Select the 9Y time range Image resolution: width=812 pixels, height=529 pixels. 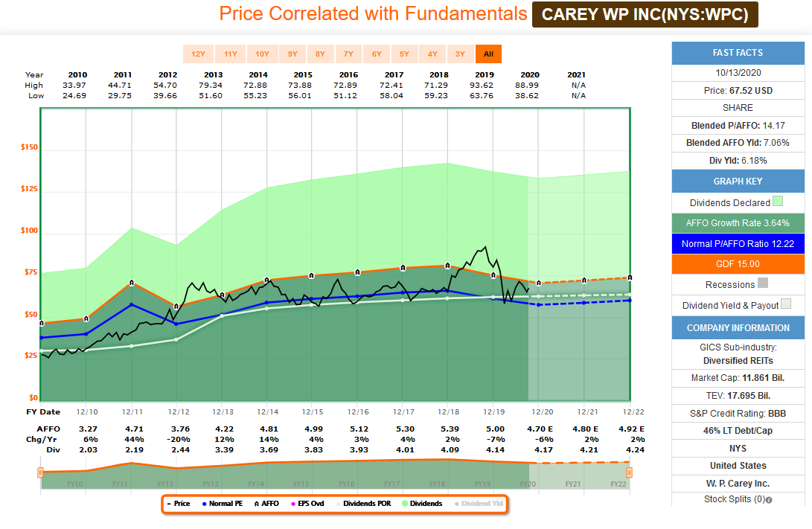(292, 54)
